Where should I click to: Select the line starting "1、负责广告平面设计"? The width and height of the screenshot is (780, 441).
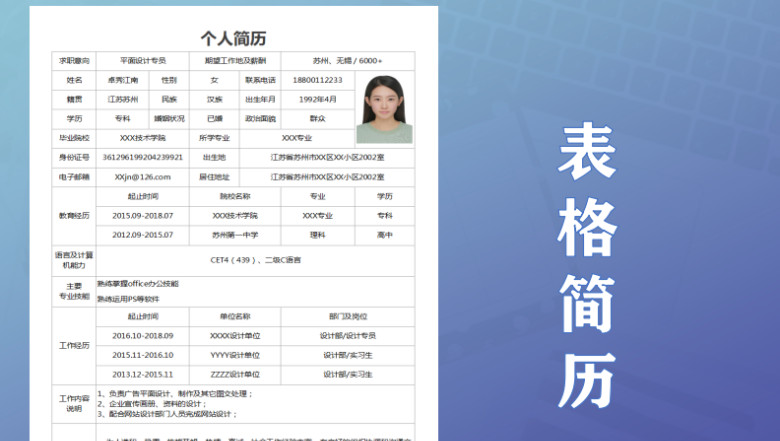pos(175,394)
